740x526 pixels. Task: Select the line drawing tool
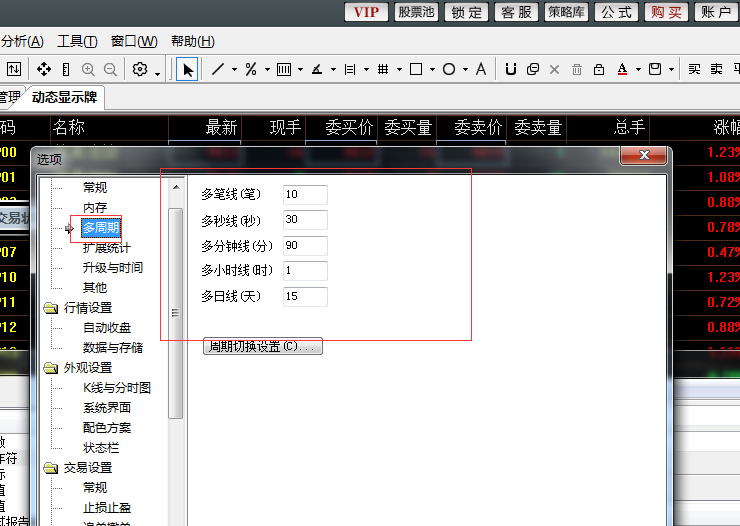click(218, 69)
